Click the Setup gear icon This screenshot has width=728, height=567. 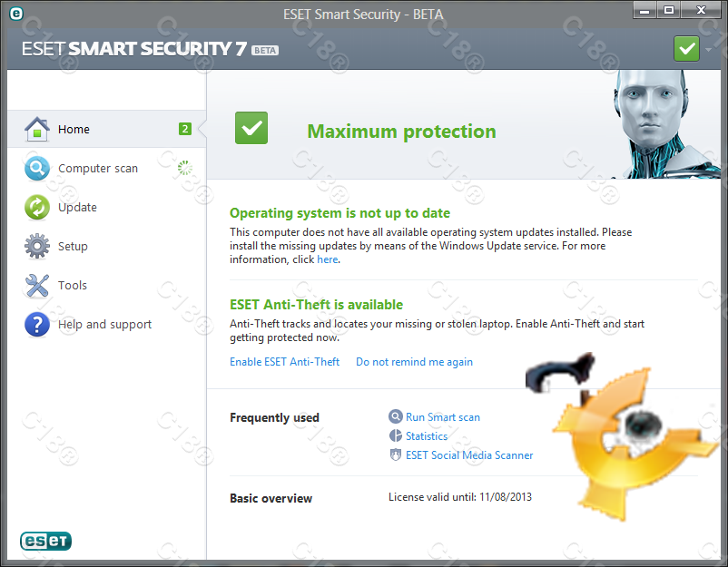(x=36, y=246)
